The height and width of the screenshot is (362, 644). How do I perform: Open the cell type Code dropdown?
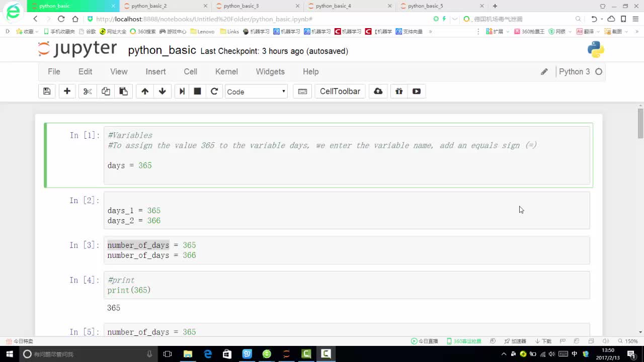pos(257,92)
